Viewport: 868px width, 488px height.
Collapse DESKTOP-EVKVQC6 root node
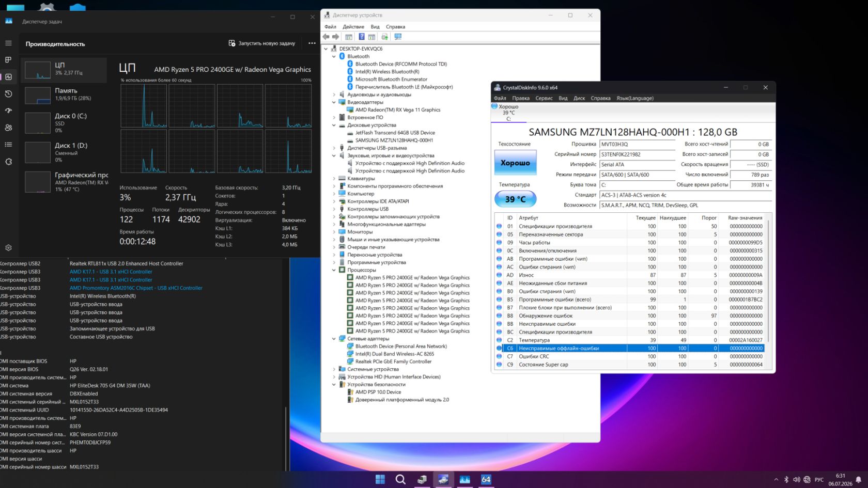coord(326,49)
